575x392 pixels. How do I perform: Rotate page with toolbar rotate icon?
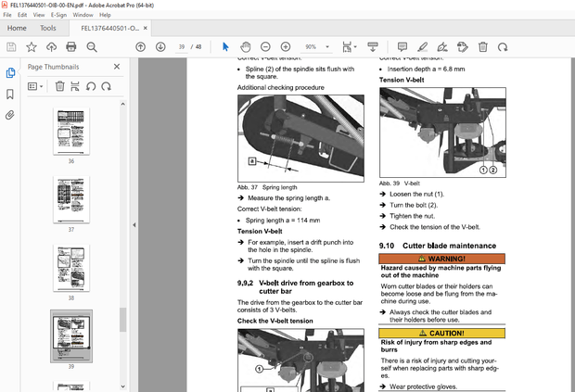pyautogui.click(x=503, y=47)
